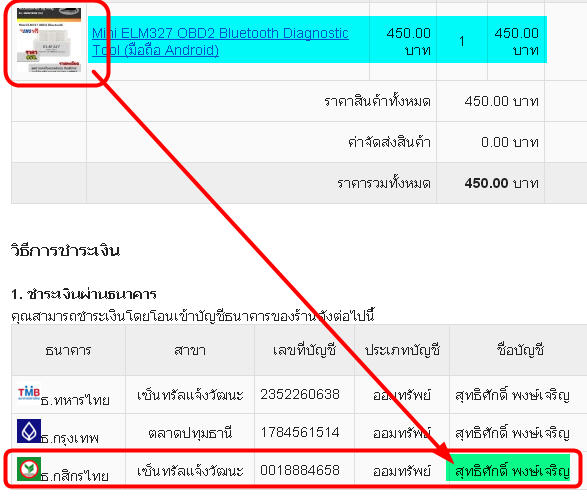
Task: Select account number 0018884658
Action: 300,470
